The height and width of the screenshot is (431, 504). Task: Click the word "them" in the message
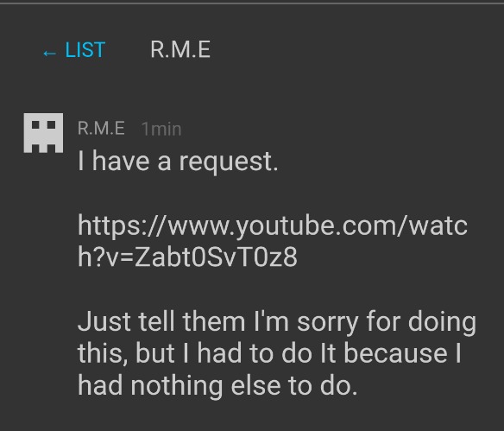click(214, 322)
